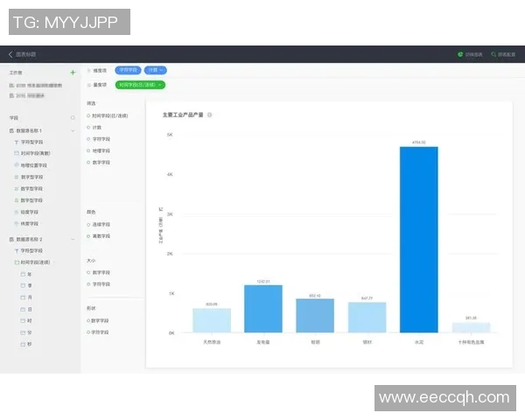Click the 发电量 bar in the chart
Image resolution: width=525 pixels, height=420 pixels.
[262, 308]
